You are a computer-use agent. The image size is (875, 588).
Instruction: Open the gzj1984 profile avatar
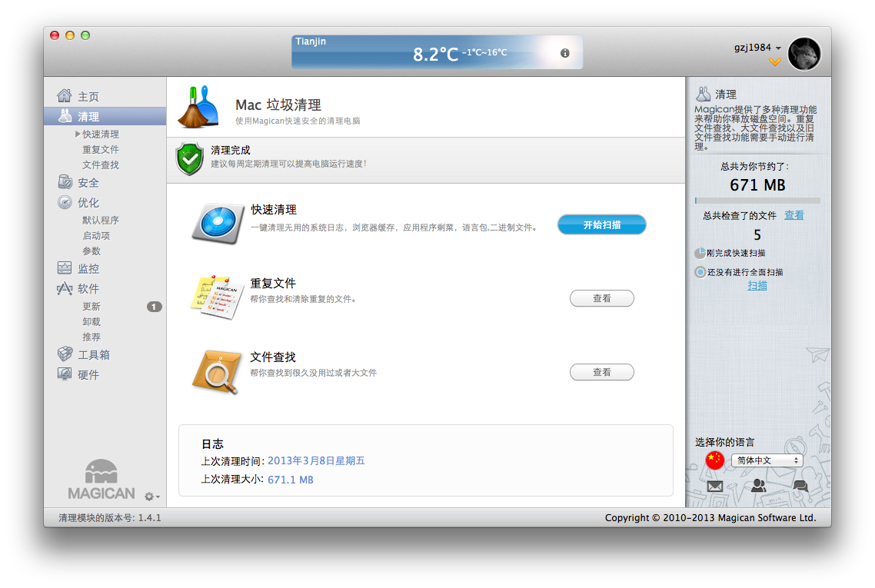pos(804,54)
